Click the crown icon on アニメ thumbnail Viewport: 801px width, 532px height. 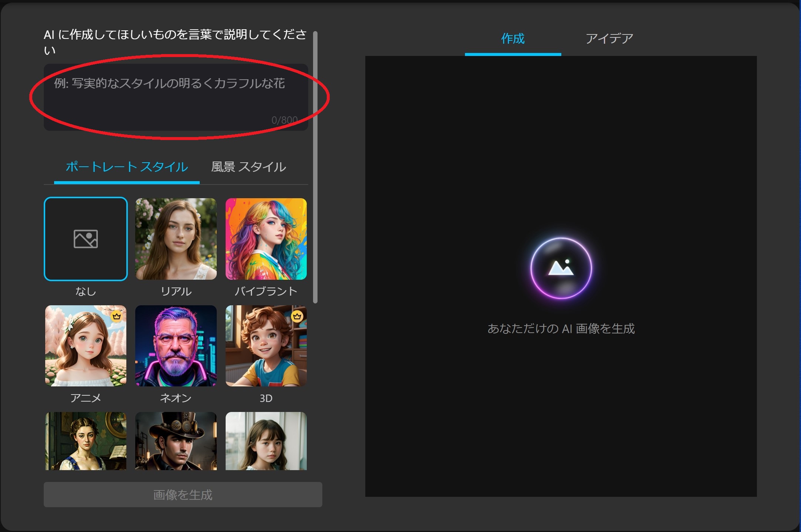click(x=117, y=316)
